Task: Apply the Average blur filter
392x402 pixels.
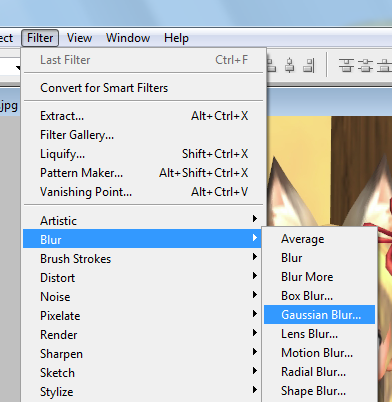Action: [x=320, y=239]
